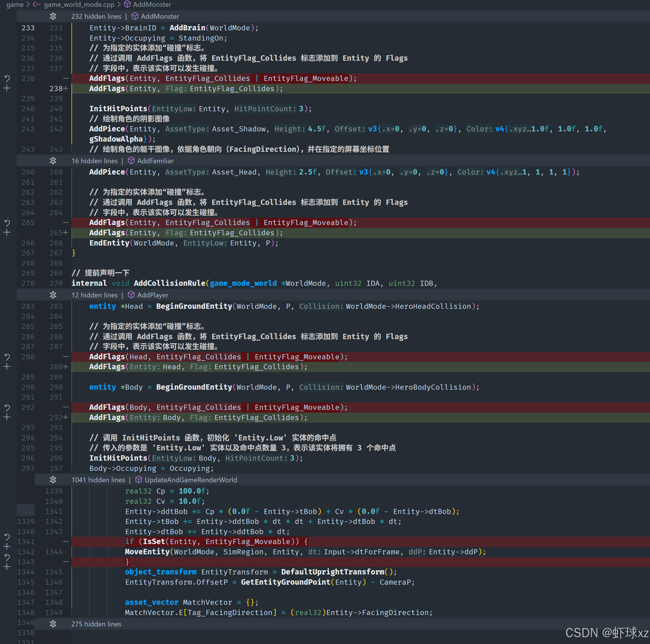Open the AddMonster breadcrumb symbol
The image size is (650, 644).
[x=152, y=4]
